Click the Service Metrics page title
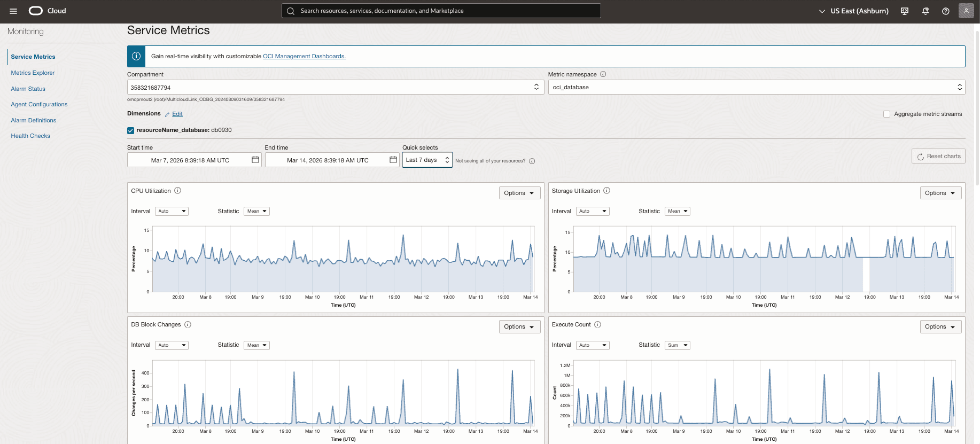 pos(168,30)
